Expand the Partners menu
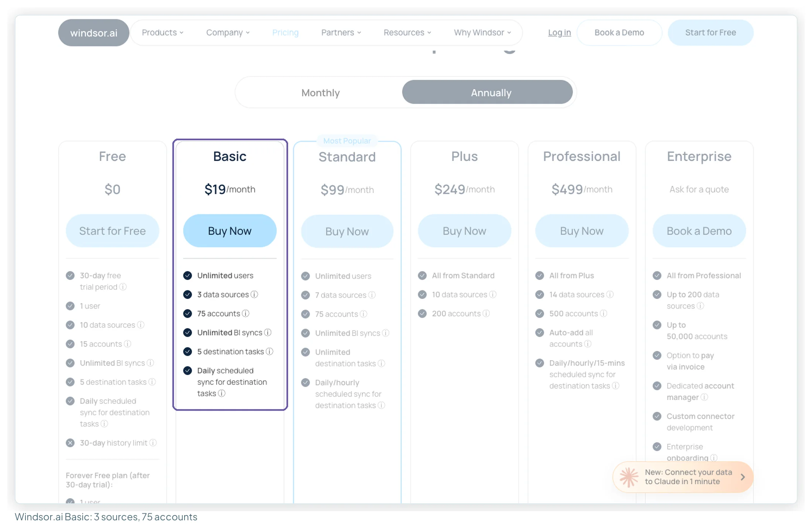 point(341,32)
